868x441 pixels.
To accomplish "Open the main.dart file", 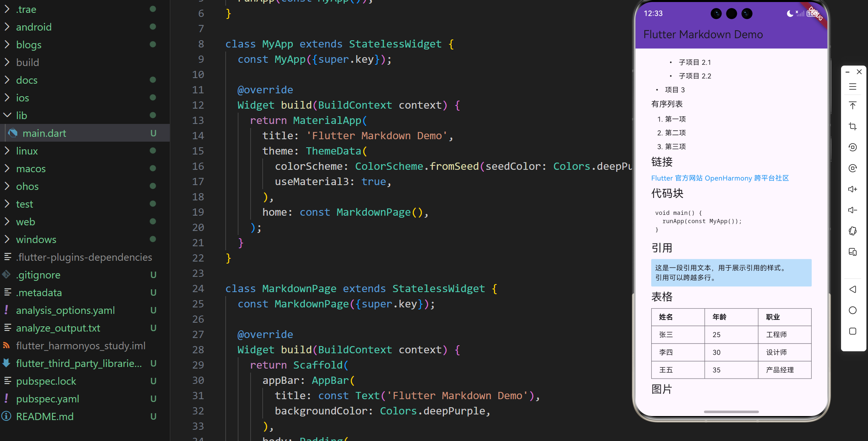I will pos(44,133).
